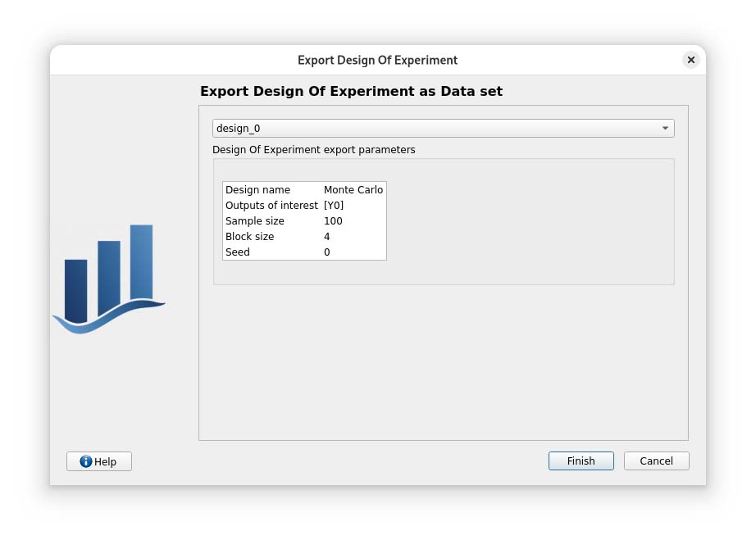756x540 pixels.
Task: Select the sample size value 100
Action: click(x=333, y=221)
